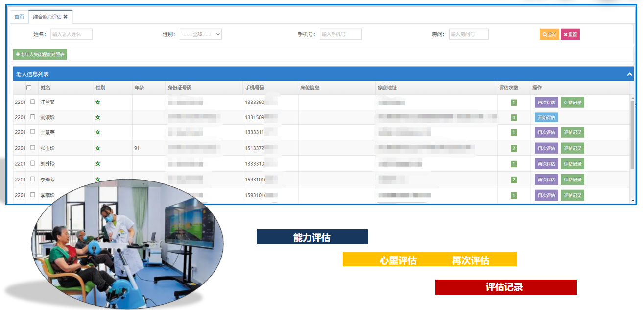Open 老年人失能程度对照表 with plus icon

[40, 54]
